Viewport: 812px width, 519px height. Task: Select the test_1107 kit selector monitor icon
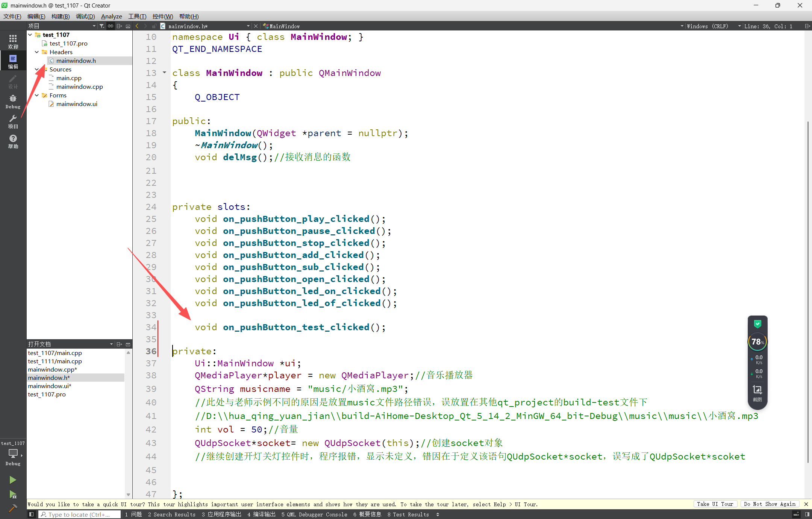13,454
